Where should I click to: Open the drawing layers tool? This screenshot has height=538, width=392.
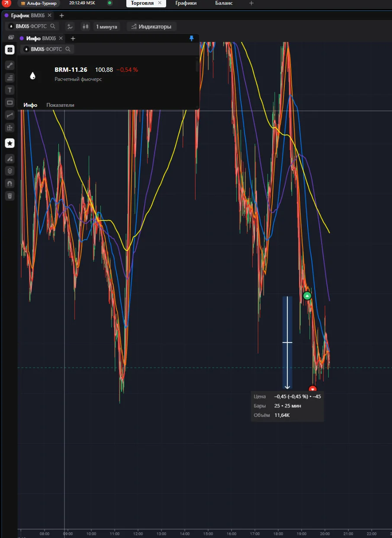tap(10, 171)
